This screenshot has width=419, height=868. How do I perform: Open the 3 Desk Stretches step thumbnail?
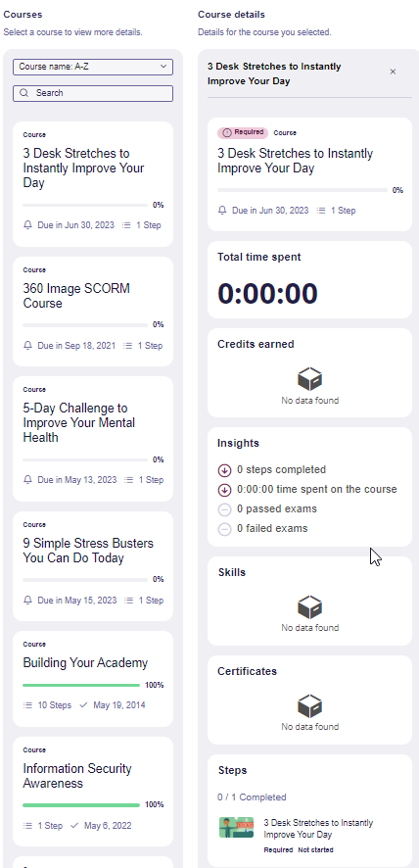[x=236, y=828]
